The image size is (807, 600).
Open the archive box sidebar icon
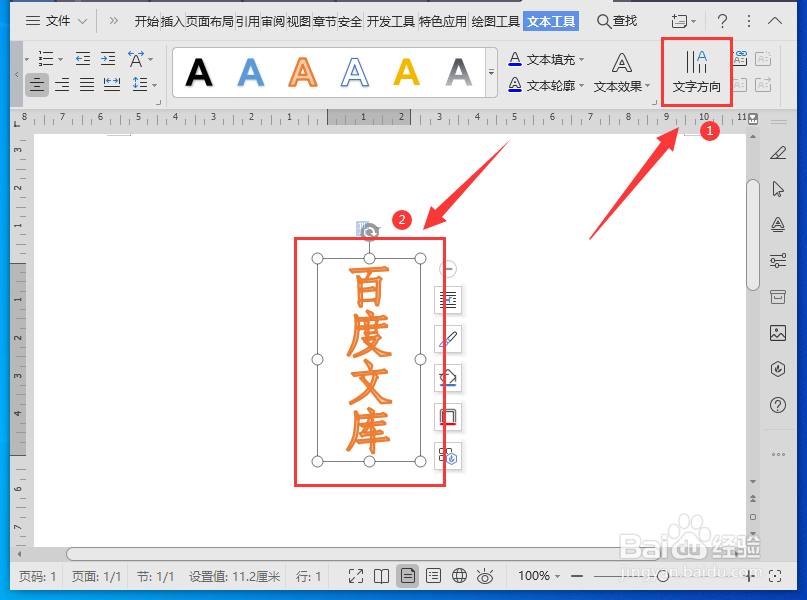coord(778,297)
